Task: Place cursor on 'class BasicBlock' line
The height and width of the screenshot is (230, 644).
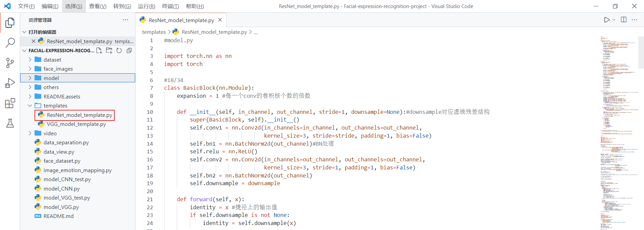Action: tap(209, 88)
